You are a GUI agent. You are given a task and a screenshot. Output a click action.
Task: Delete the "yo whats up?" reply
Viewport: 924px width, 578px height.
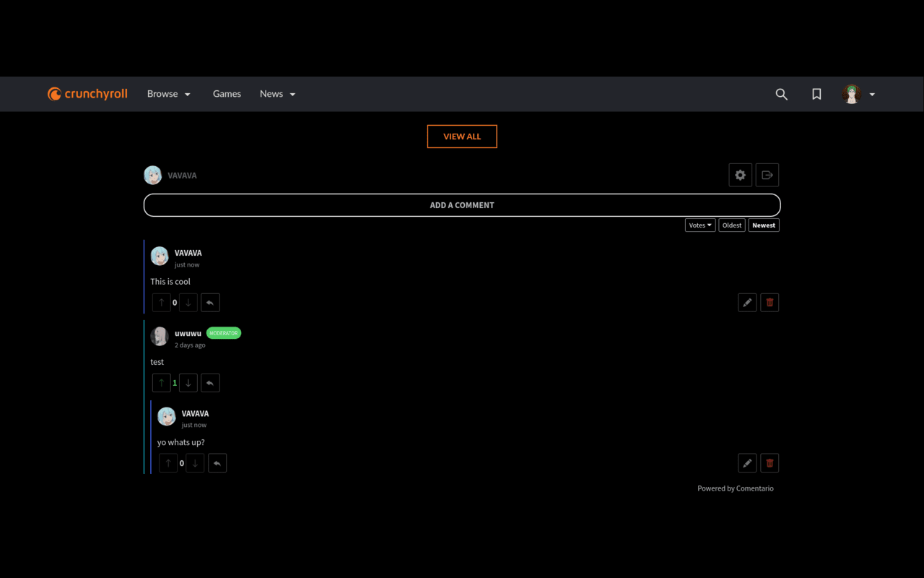coord(770,463)
